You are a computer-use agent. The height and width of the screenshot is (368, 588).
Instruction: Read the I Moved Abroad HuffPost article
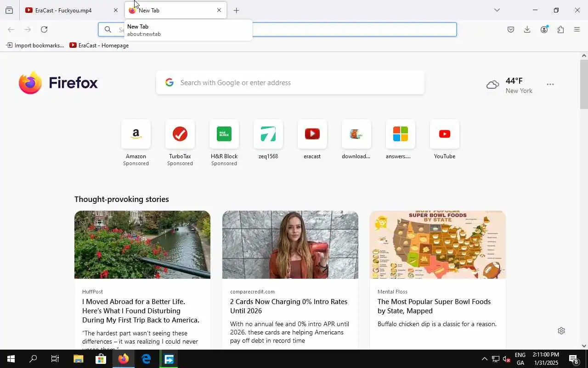[141, 311]
